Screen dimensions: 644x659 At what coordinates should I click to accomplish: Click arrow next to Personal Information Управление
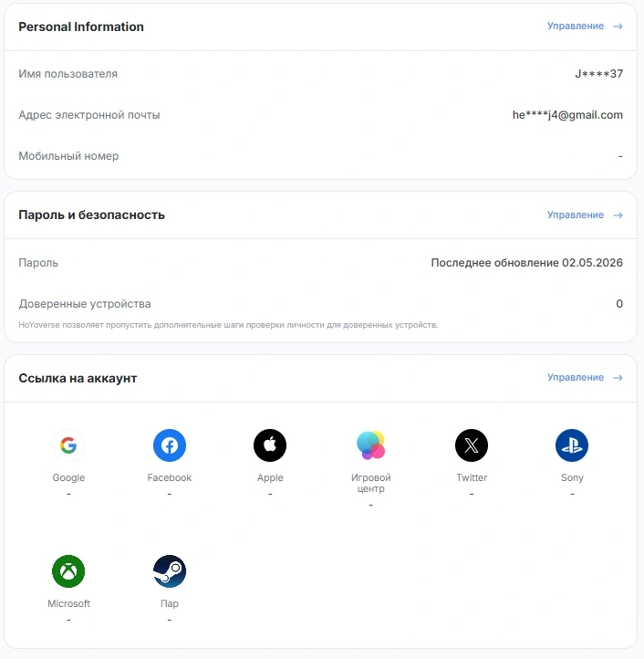pyautogui.click(x=618, y=26)
